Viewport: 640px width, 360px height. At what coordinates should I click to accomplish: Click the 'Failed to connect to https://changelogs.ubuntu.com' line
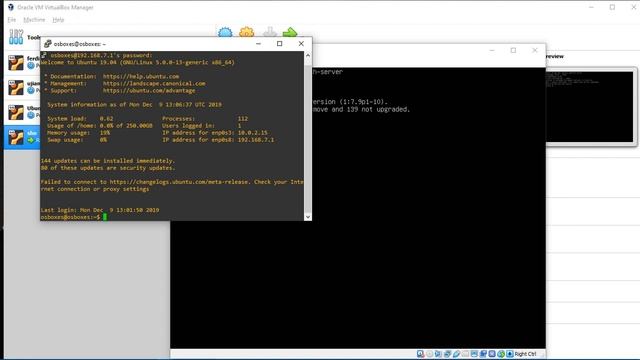tap(172, 182)
